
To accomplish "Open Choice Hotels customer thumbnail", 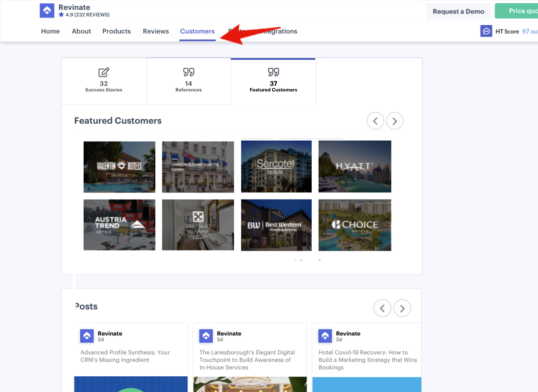I will [355, 225].
